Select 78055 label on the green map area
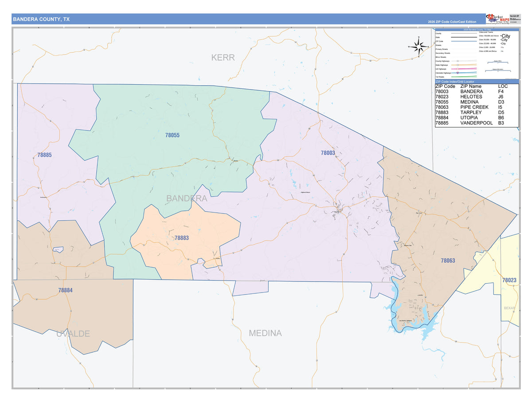 172,135
